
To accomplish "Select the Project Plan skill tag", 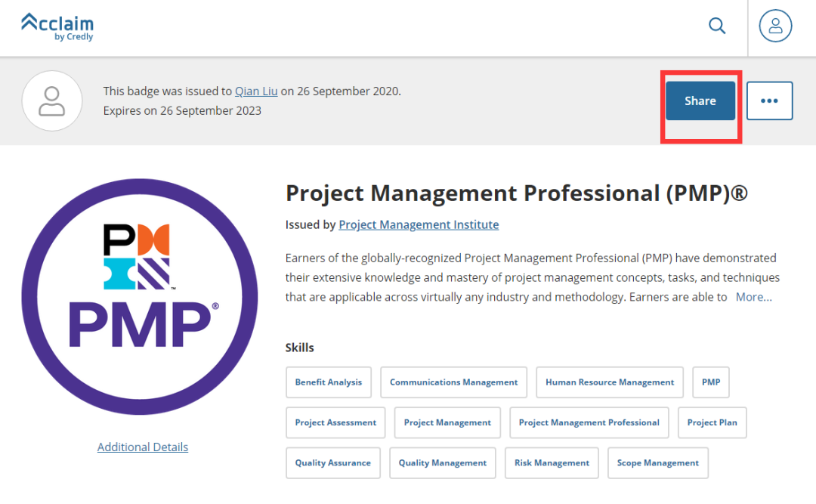I will (x=712, y=422).
